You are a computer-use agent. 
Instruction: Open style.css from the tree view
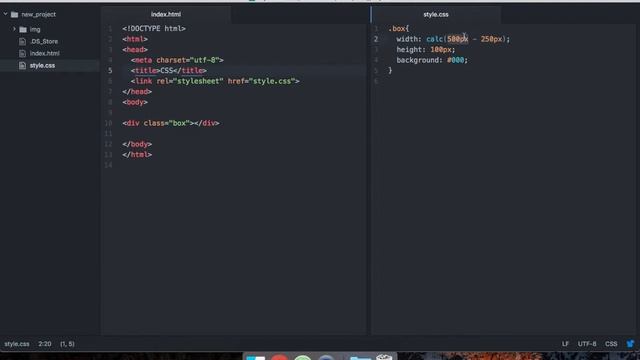coord(42,66)
